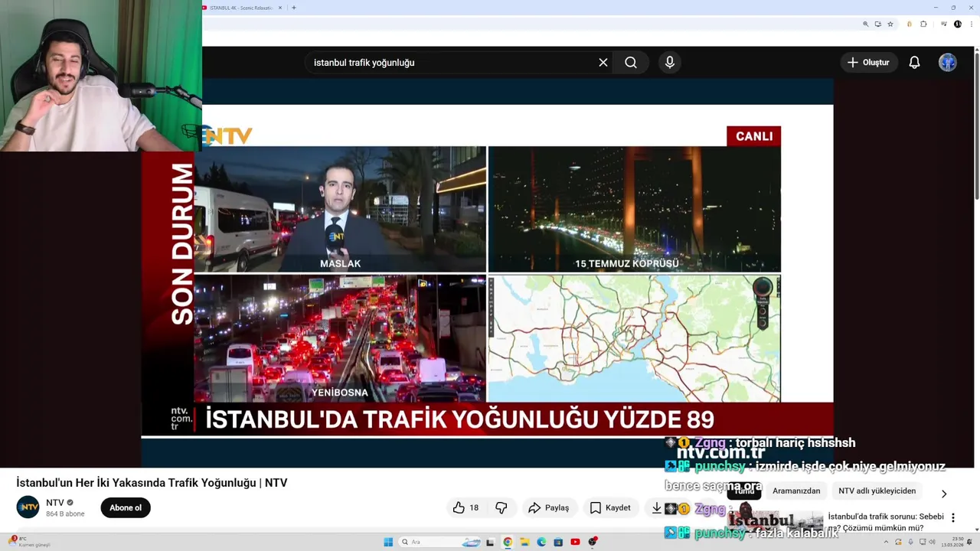The image size is (980, 551).
Task: Click the NTV video player
Action: point(487,272)
